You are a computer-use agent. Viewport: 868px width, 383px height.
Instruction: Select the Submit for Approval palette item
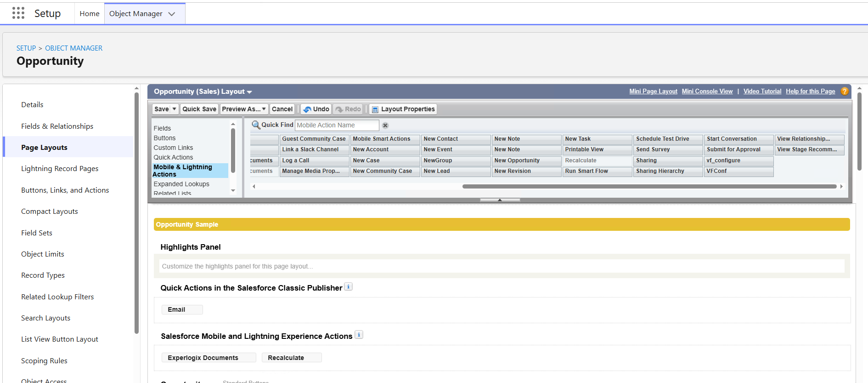tap(739, 149)
